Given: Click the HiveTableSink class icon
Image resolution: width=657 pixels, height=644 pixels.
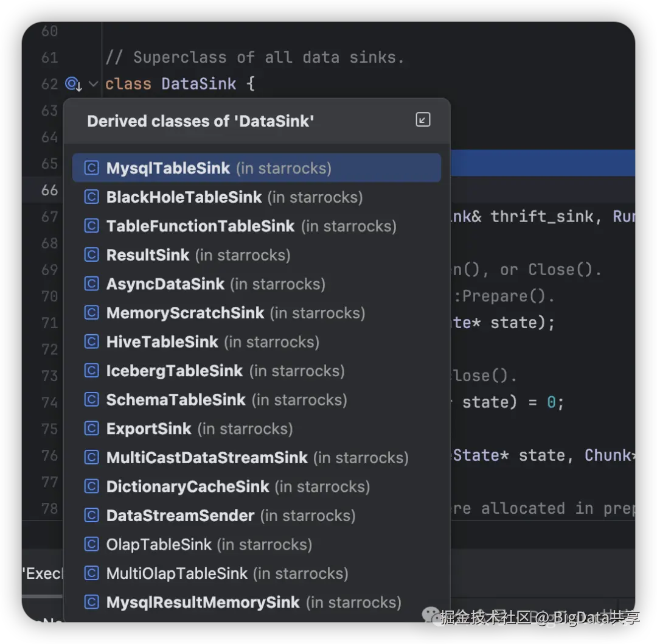Looking at the screenshot, I should [91, 342].
